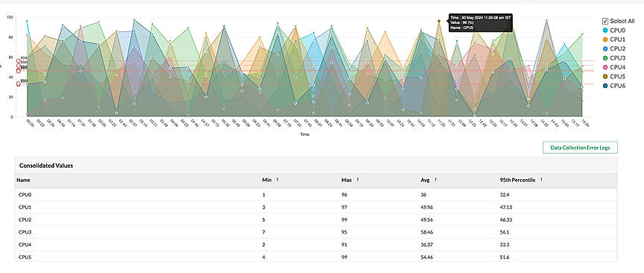Click the Max value 99 in CPU5 row

pos(344,257)
